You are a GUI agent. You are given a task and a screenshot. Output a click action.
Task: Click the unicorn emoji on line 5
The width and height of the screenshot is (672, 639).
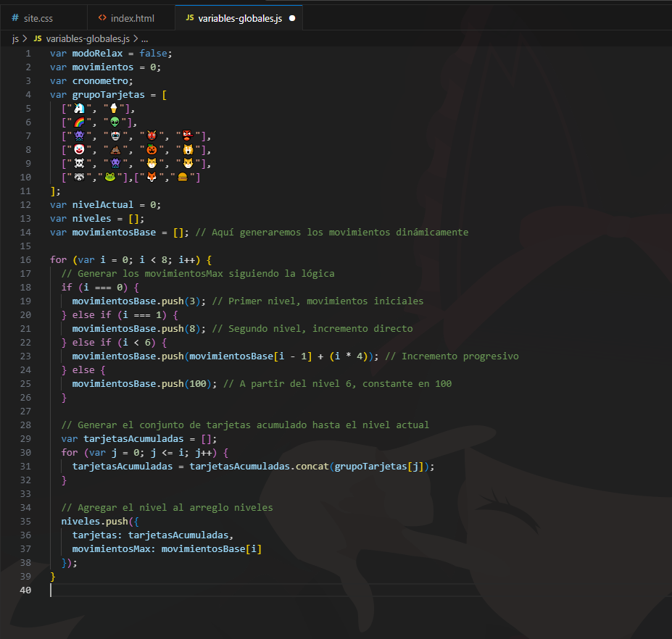coord(79,109)
